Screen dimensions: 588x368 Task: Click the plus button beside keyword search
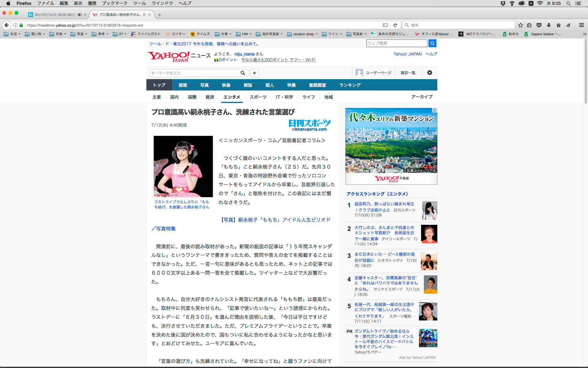(x=254, y=73)
